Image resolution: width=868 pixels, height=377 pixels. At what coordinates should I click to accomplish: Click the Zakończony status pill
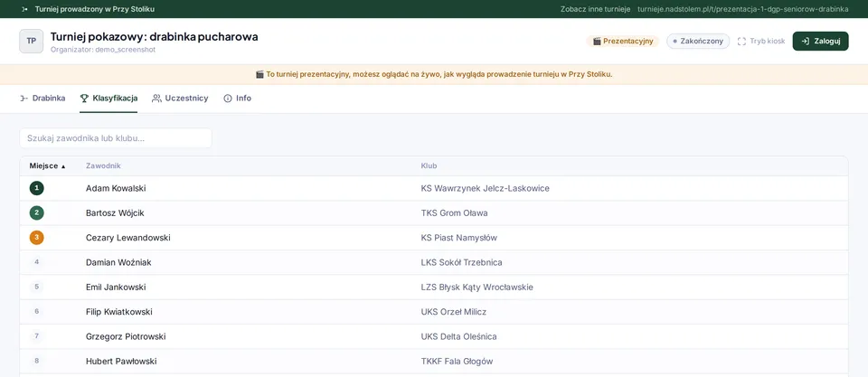point(698,41)
